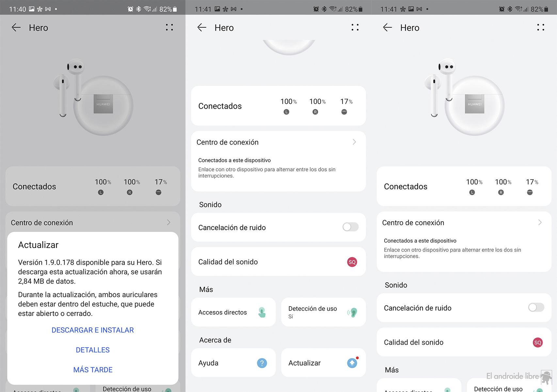
Task: Tap the charging case battery icon
Action: point(344,111)
